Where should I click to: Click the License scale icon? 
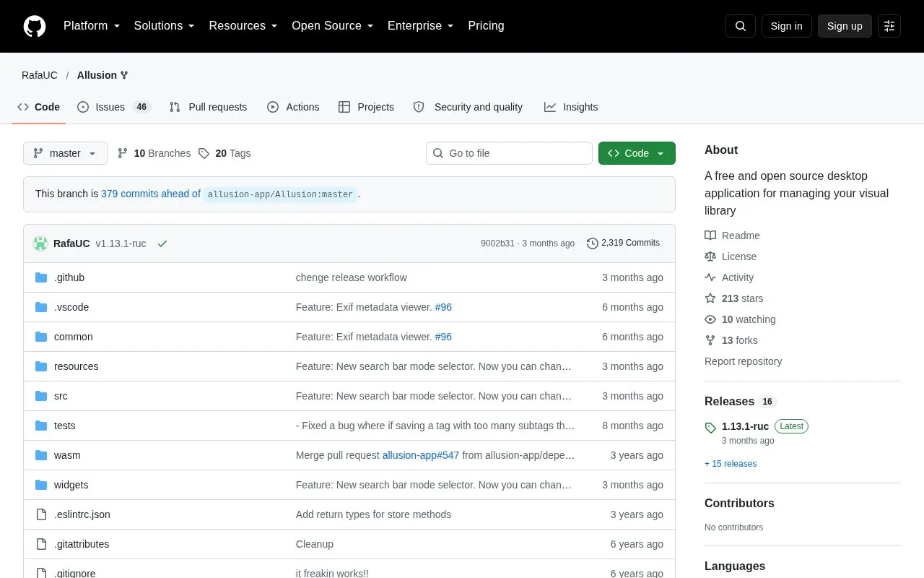[x=710, y=256]
